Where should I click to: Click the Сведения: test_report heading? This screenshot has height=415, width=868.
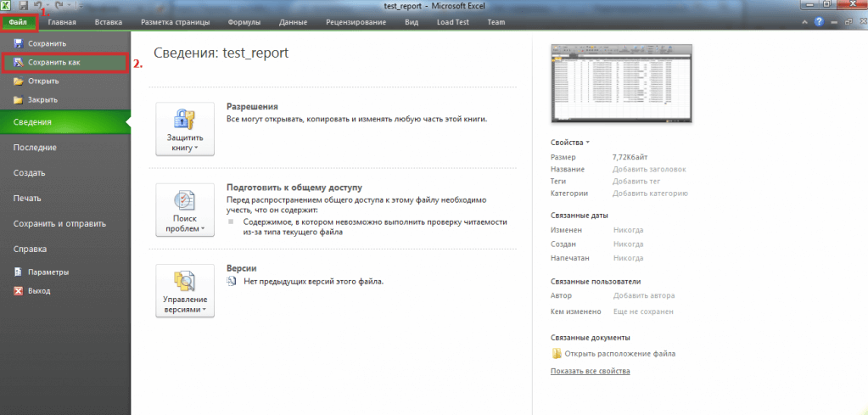[x=221, y=53]
